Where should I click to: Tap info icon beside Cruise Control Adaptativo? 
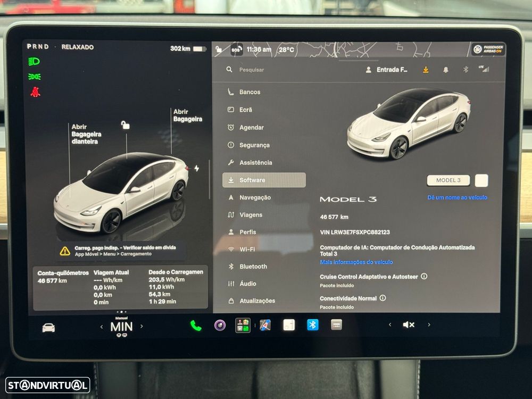[424, 276]
